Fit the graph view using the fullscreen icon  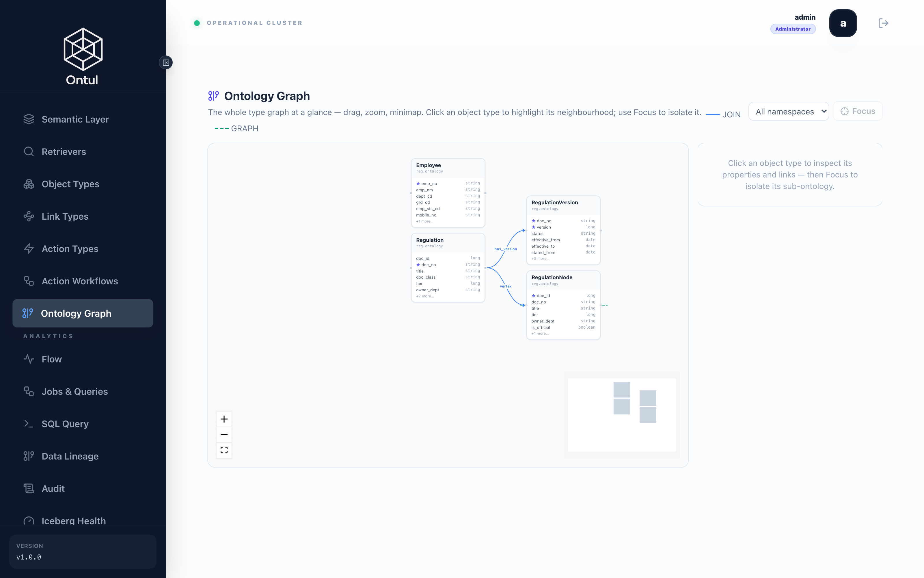tap(224, 450)
